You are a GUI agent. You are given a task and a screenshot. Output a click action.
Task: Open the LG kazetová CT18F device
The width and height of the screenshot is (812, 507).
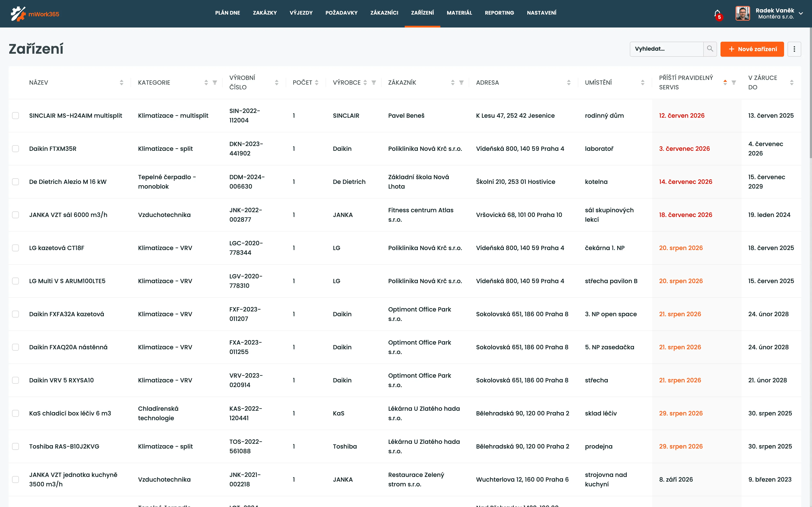click(x=57, y=248)
